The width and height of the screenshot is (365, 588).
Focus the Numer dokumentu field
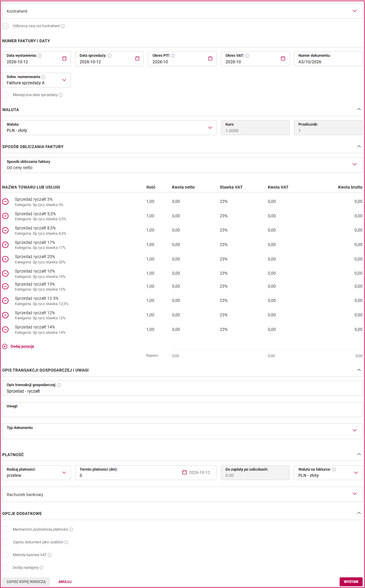coord(328,59)
